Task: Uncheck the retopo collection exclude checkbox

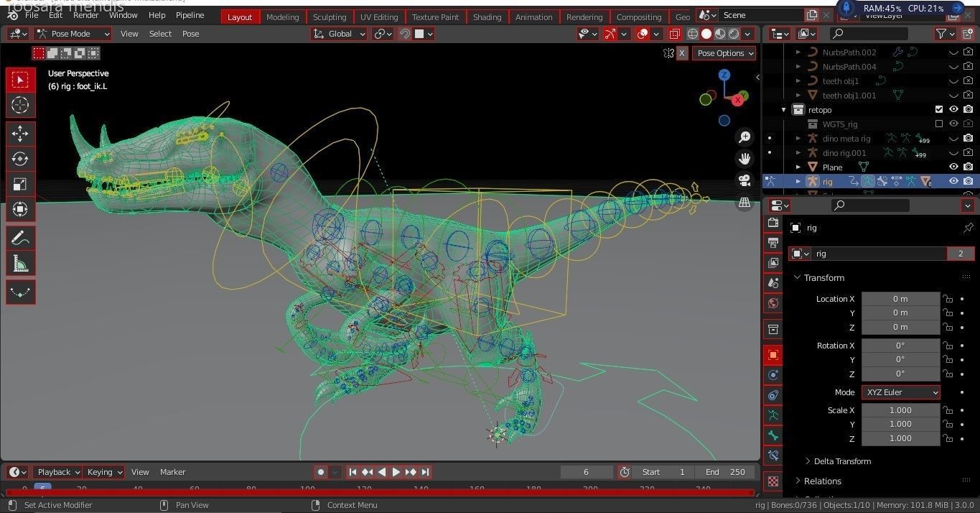Action: 939,110
